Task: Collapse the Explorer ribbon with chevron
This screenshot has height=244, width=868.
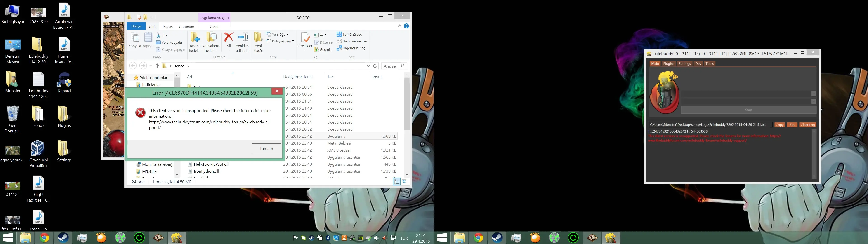Action: [x=399, y=26]
